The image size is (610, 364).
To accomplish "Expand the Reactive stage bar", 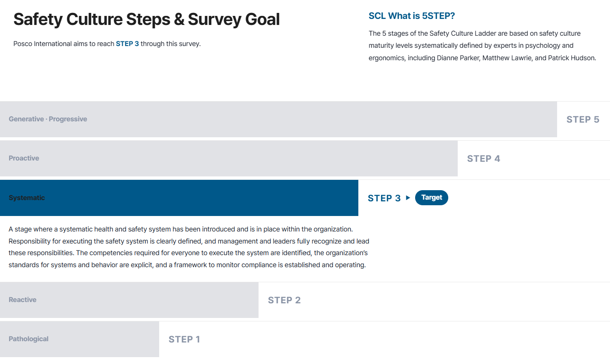I will [x=129, y=300].
